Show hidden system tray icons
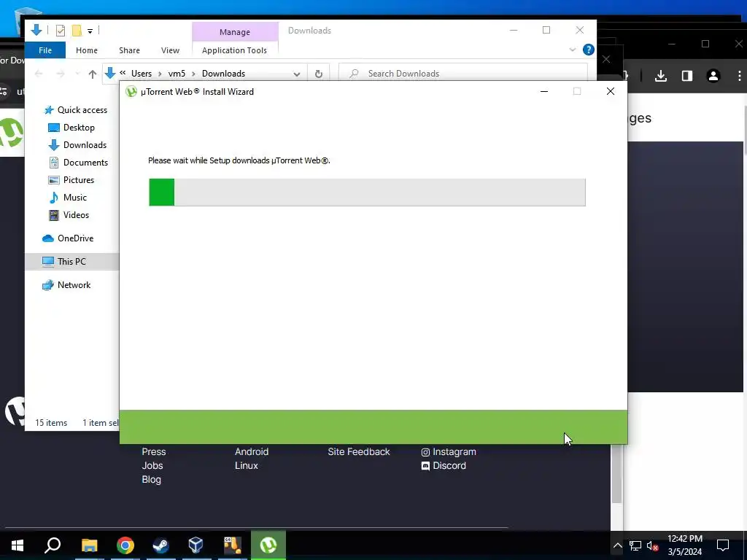Image resolution: width=747 pixels, height=560 pixels. click(617, 545)
